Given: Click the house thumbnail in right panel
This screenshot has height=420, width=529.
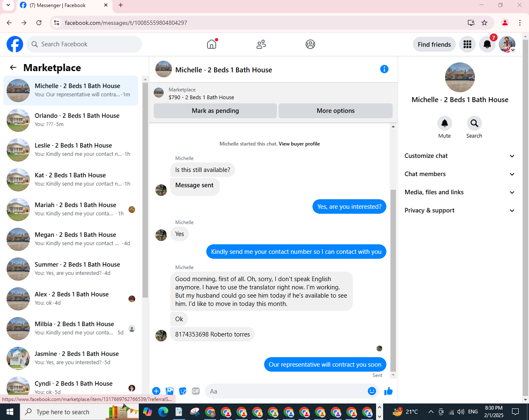Looking at the screenshot, I should (x=460, y=77).
